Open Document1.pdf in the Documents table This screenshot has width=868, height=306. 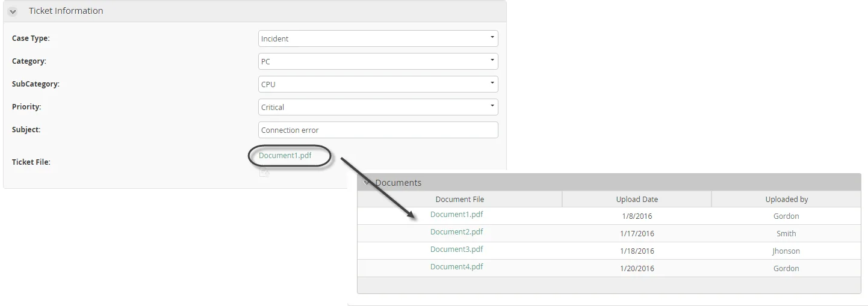(x=456, y=215)
